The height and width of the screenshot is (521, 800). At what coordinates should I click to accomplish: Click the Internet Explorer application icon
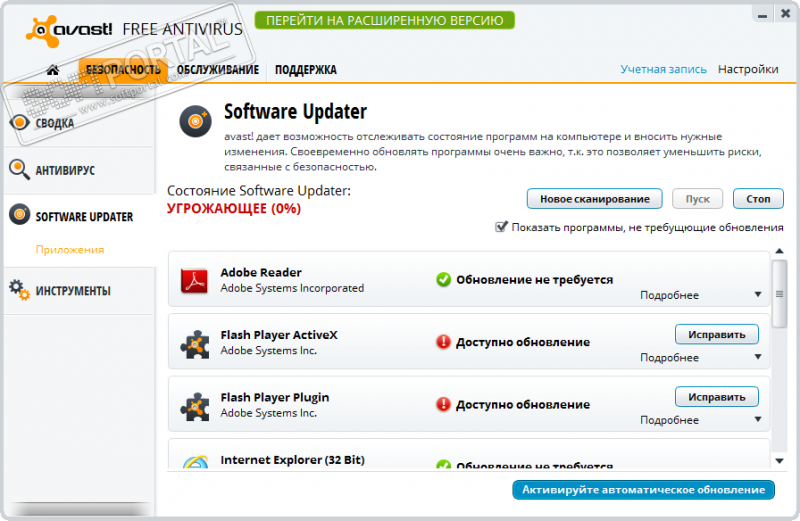click(x=196, y=461)
